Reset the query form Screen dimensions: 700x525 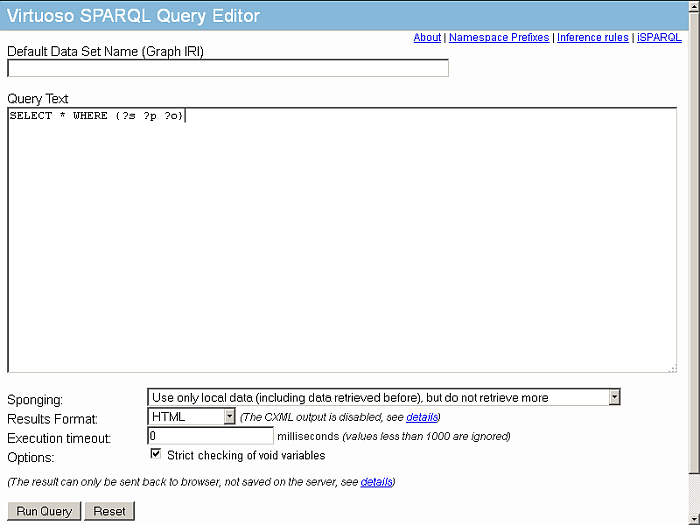[109, 511]
